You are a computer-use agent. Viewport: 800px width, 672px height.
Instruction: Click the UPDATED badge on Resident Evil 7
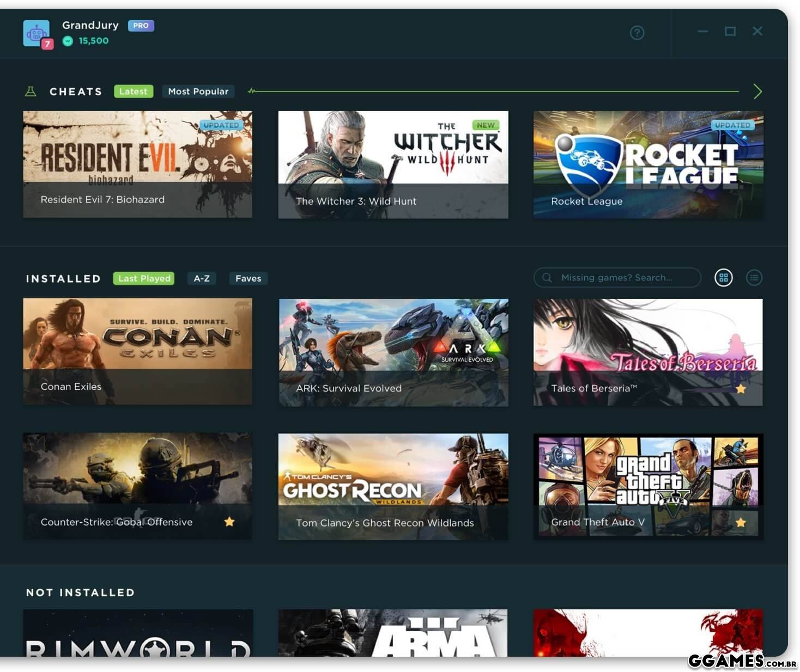click(221, 125)
